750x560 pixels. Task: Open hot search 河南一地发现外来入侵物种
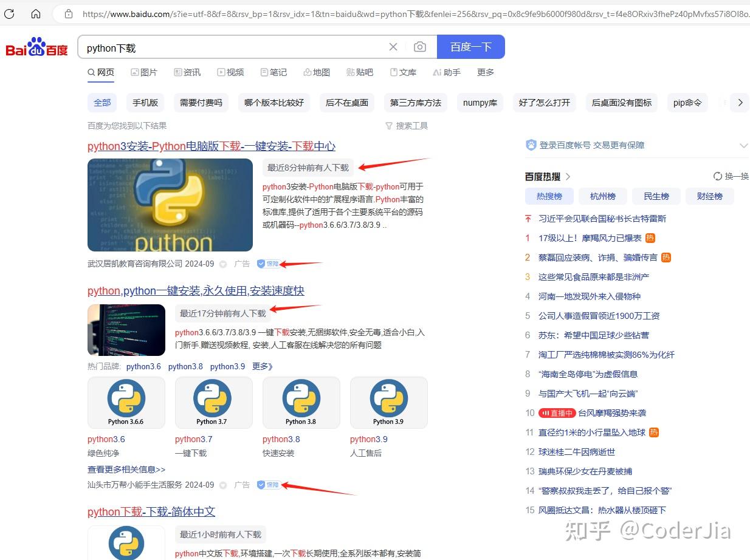click(590, 296)
